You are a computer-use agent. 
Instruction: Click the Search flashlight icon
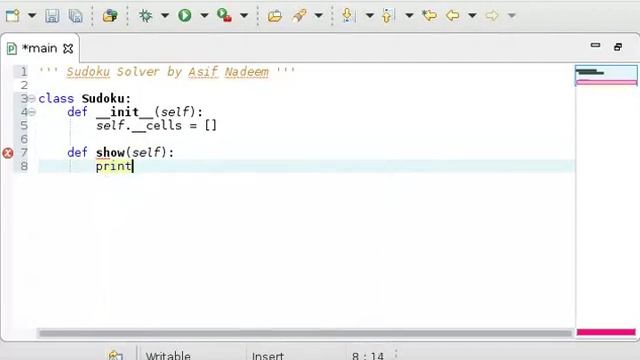tap(299, 16)
